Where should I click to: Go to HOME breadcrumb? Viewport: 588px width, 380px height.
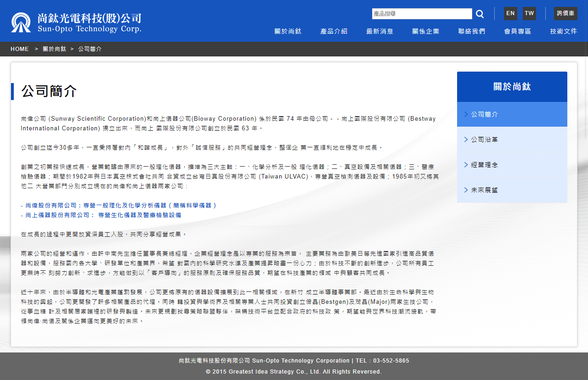pyautogui.click(x=20, y=49)
